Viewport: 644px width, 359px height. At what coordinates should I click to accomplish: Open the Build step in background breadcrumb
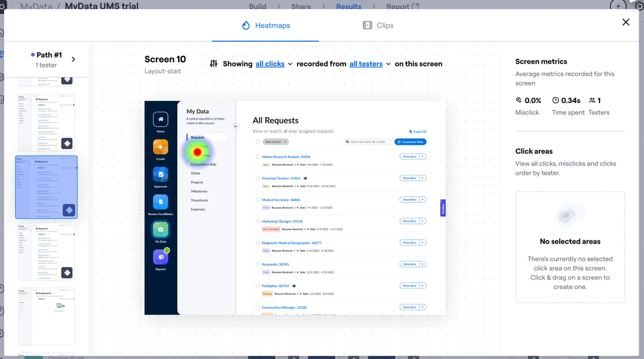pyautogui.click(x=258, y=6)
